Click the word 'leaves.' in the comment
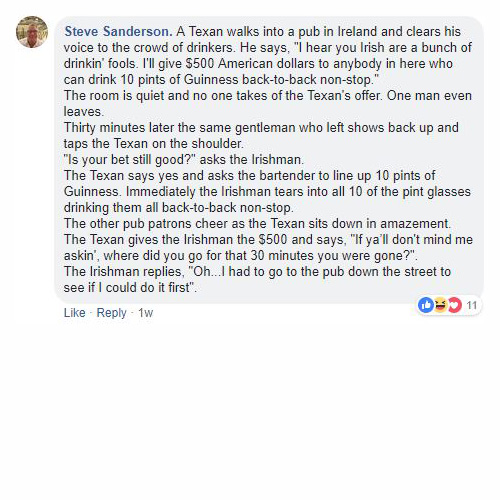Image resolution: width=500 pixels, height=500 pixels. 84,112
